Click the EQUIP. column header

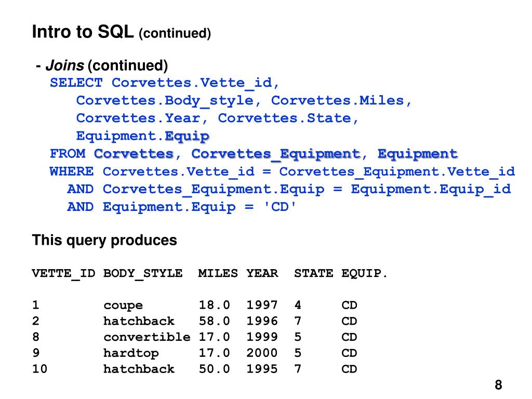(364, 273)
